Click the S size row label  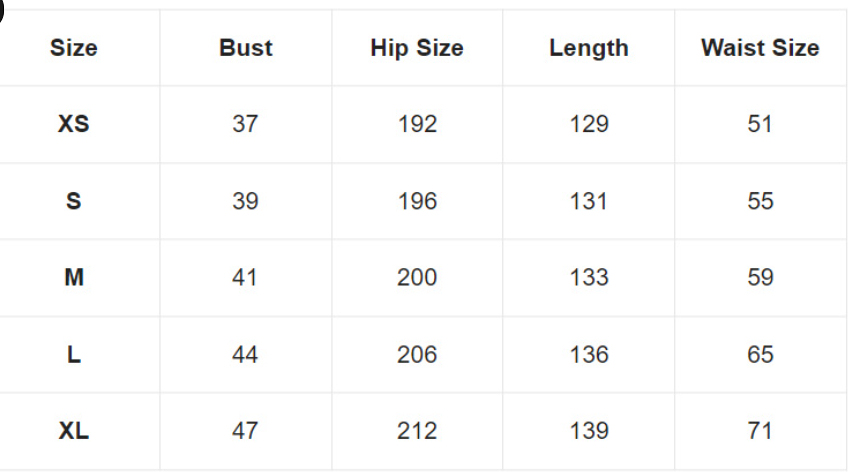(74, 201)
